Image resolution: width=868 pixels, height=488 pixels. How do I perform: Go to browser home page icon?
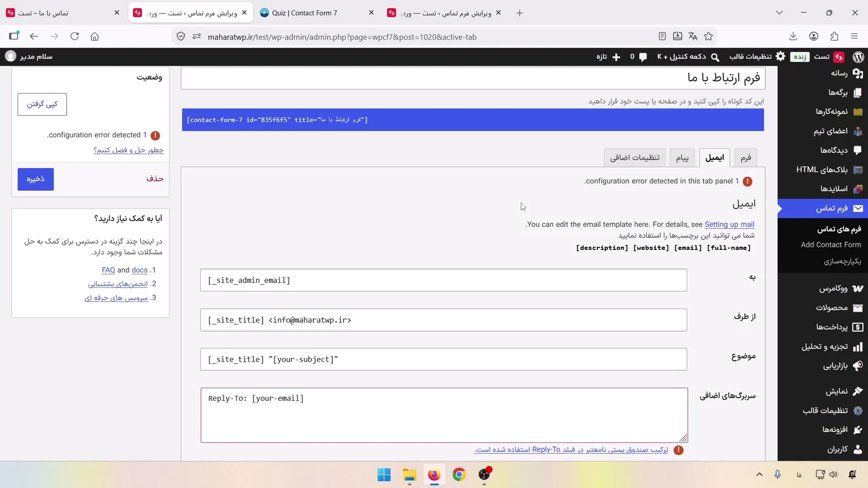tap(94, 36)
